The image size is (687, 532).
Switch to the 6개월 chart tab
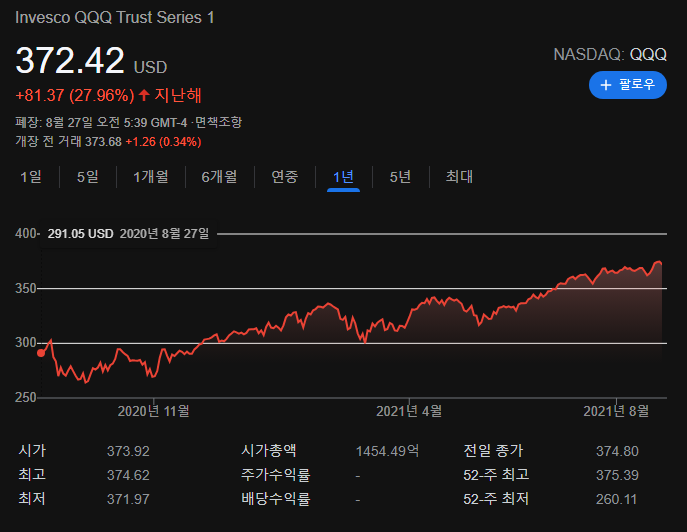coord(219,177)
